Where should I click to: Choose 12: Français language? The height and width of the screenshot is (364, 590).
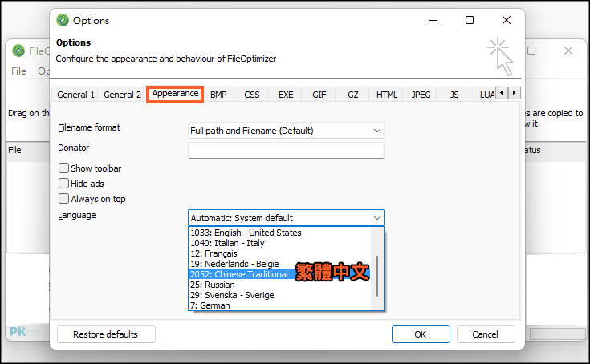[279, 253]
